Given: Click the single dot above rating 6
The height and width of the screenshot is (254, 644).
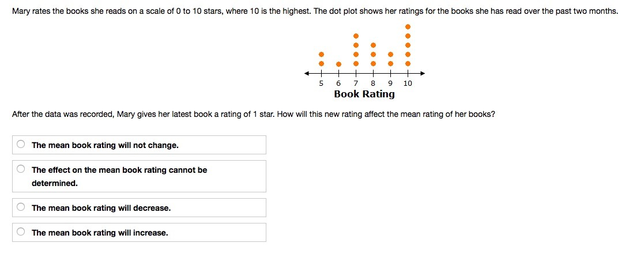Looking at the screenshot, I should [x=338, y=64].
